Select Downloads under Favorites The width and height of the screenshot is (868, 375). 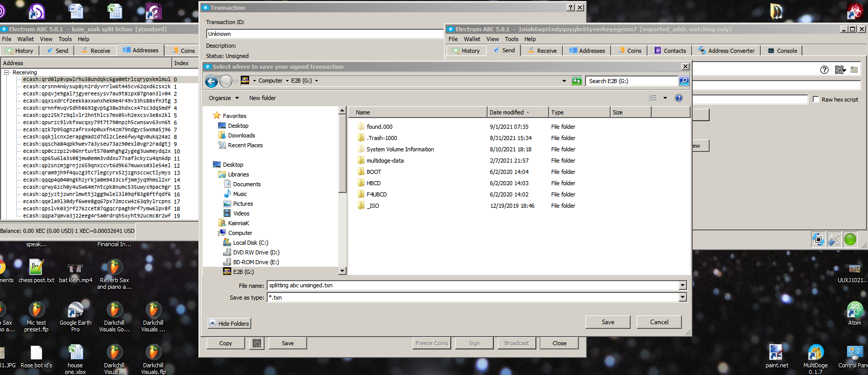coord(241,135)
